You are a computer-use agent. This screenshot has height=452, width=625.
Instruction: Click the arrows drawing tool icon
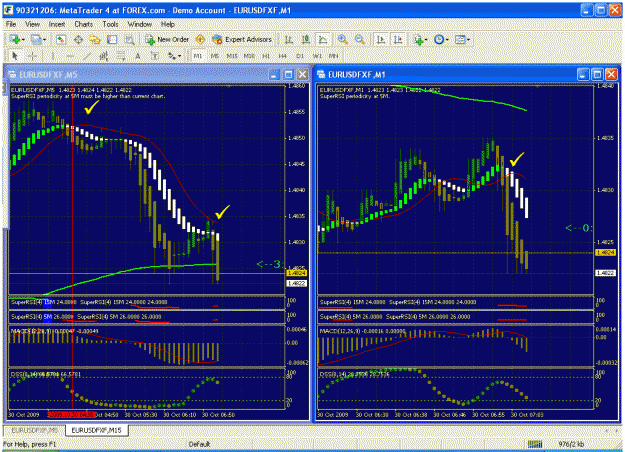172,56
